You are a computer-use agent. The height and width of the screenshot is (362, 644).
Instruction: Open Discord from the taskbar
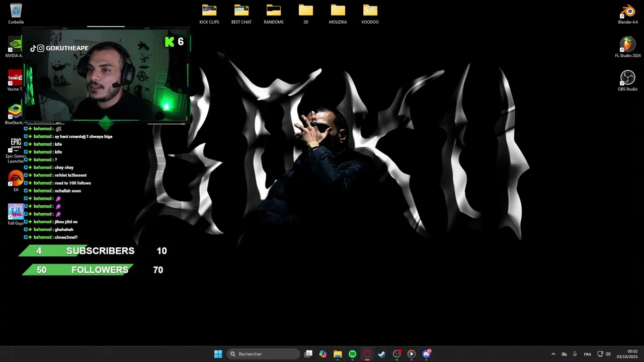[x=427, y=354]
